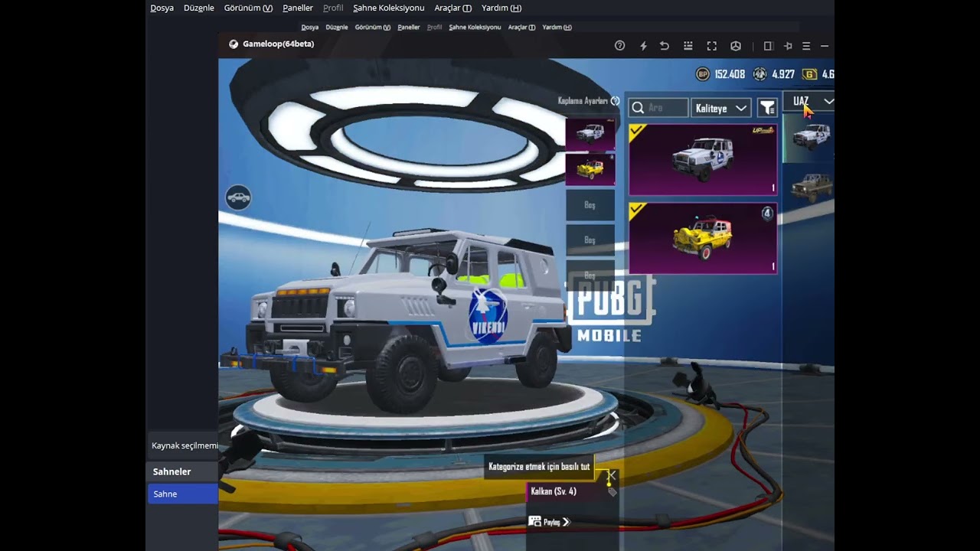This screenshot has height=551, width=980.
Task: Select the Sahne scene row
Action: pos(183,494)
